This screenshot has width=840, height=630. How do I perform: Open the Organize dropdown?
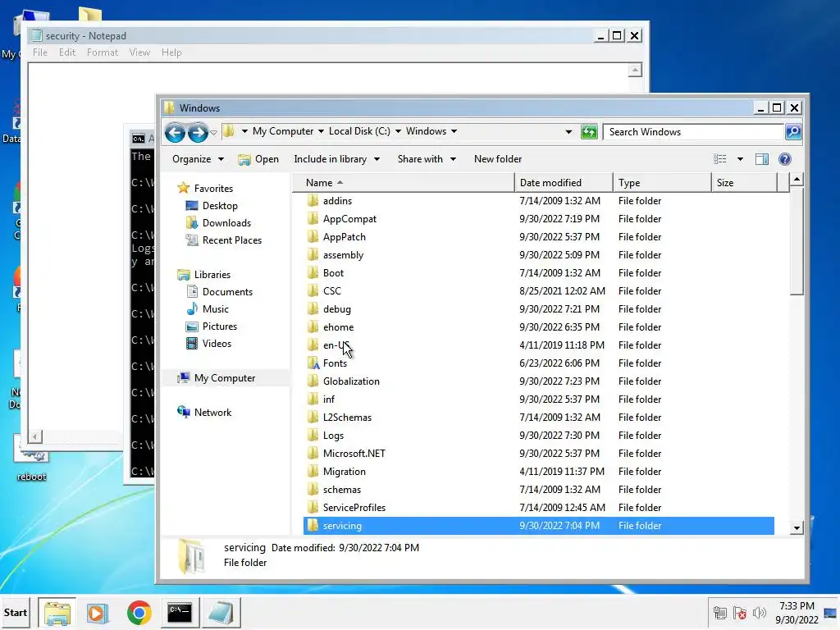198,159
